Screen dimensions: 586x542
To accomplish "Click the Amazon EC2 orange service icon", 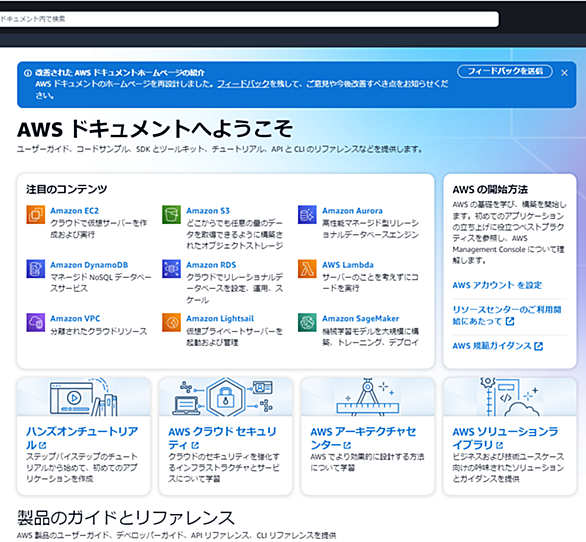I will 36,215.
